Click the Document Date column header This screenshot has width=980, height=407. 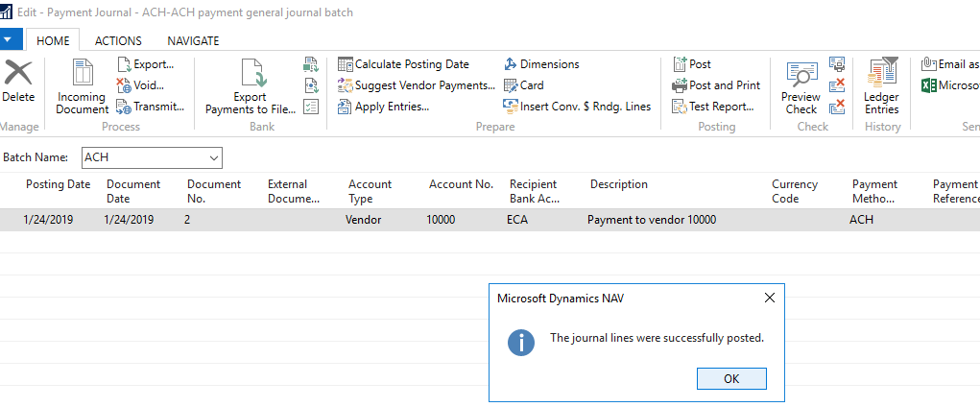coord(133,191)
